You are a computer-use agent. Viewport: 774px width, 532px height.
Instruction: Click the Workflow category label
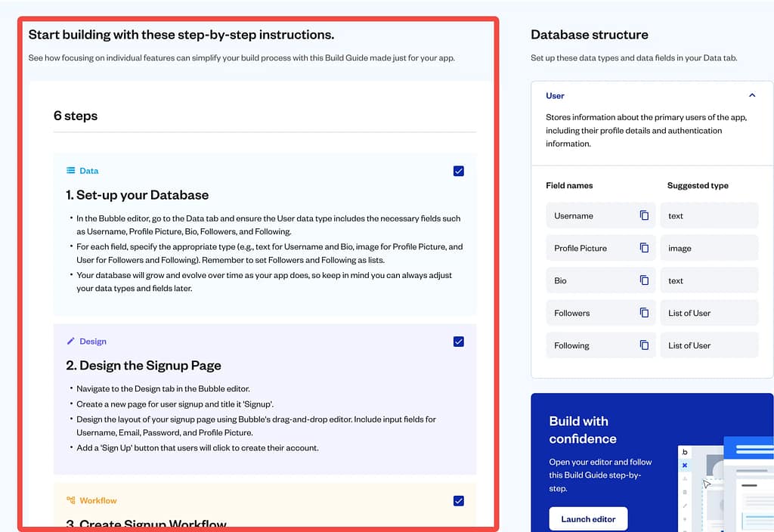[x=98, y=500]
